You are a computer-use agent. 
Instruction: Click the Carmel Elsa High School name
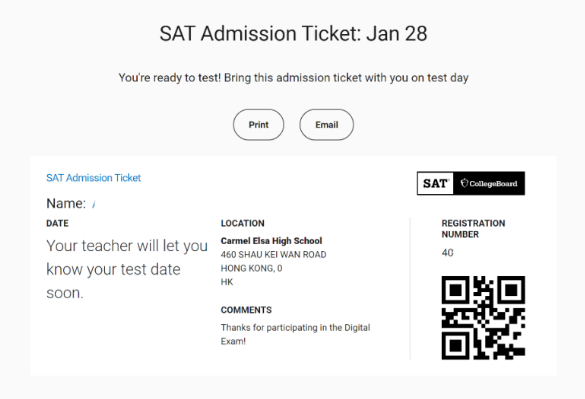[271, 241]
